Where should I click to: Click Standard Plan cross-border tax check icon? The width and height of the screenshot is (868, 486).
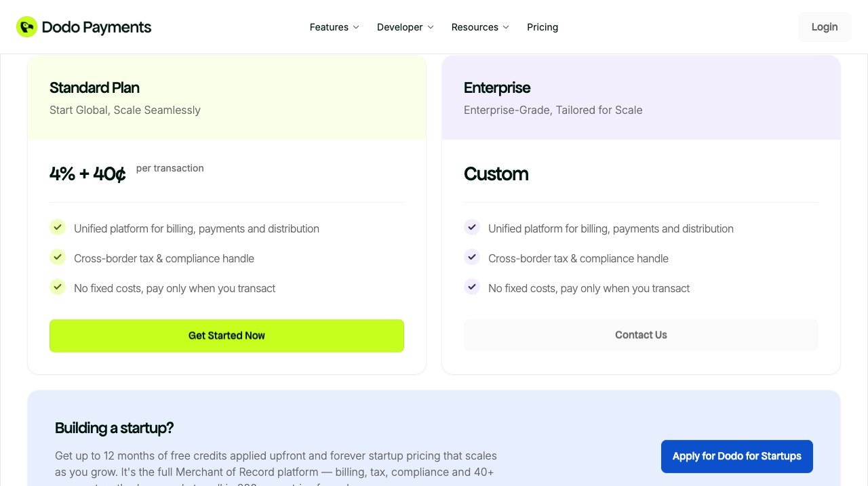(x=58, y=257)
